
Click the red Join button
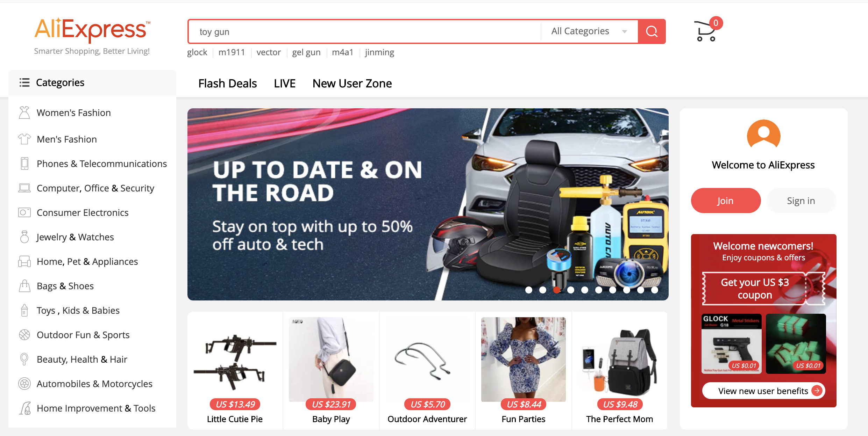tap(726, 201)
